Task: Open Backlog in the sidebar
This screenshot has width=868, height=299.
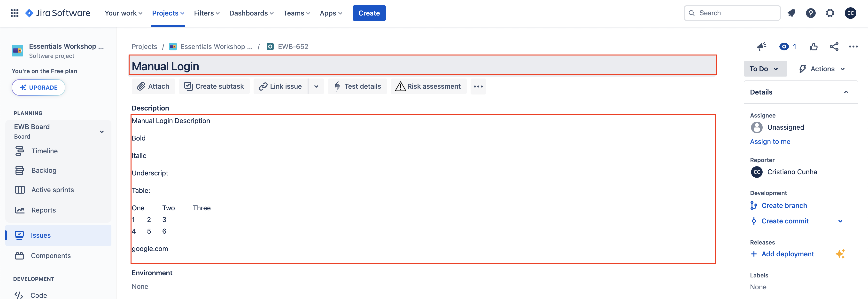Action: pyautogui.click(x=58, y=171)
